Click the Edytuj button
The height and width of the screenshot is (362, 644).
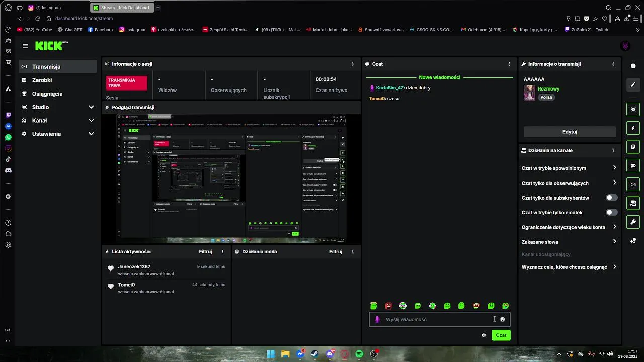(x=570, y=132)
